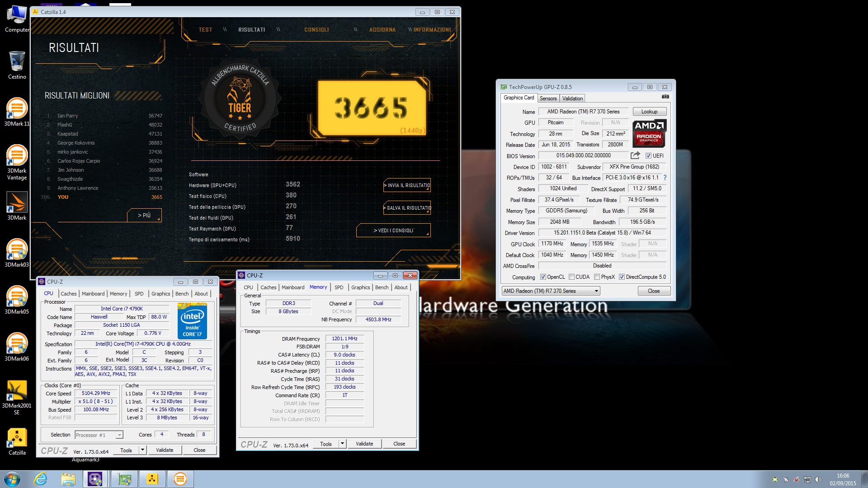Click Tools button in left CPU-Z window
This screenshot has height=488, width=868.
click(126, 450)
